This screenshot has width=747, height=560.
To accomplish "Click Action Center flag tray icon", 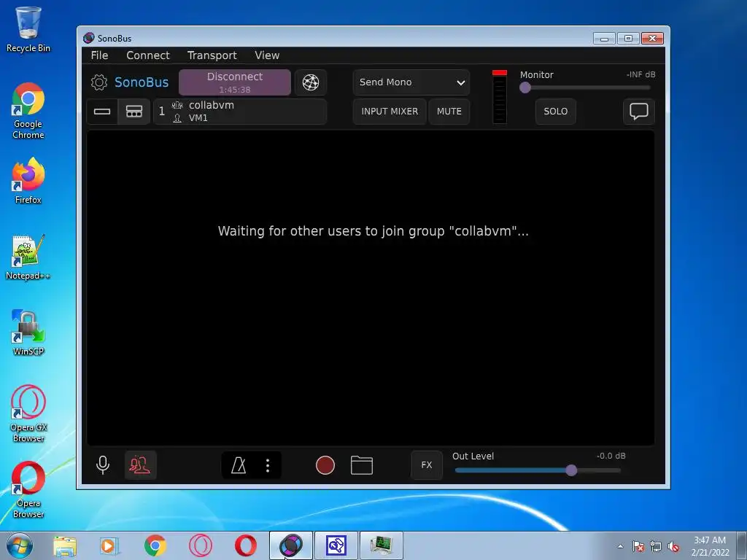I will 638,547.
